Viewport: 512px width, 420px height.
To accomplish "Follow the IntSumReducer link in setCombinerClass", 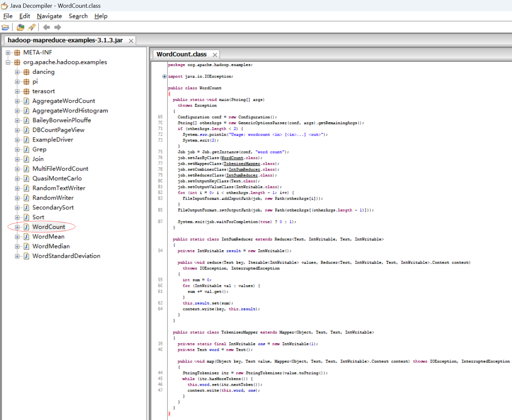I will 244,170.
